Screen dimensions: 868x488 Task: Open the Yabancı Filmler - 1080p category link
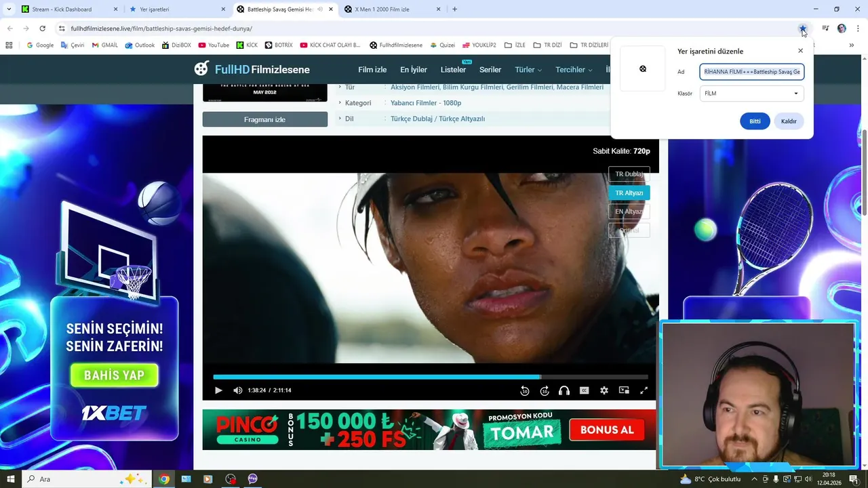click(426, 103)
